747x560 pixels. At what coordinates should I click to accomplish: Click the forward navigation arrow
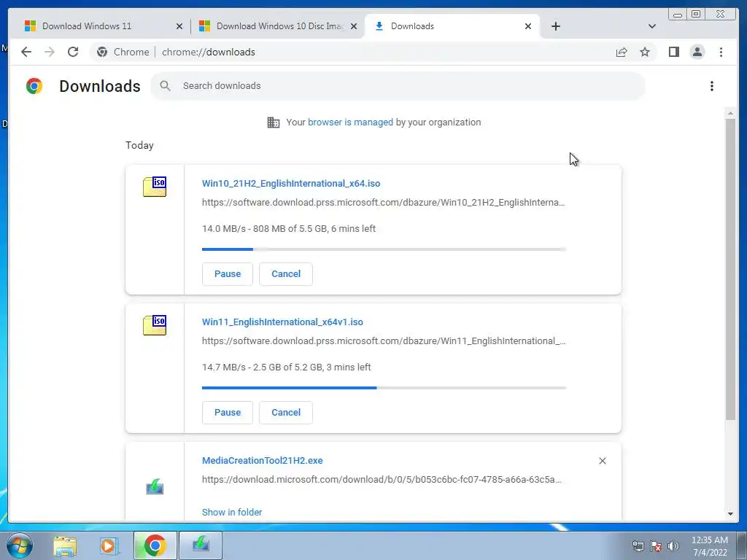(x=50, y=52)
